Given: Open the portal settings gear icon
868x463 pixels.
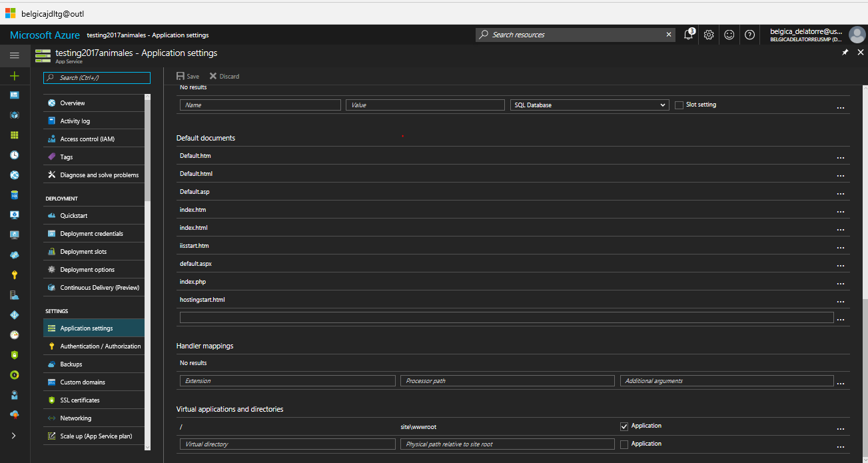Looking at the screenshot, I should [709, 35].
